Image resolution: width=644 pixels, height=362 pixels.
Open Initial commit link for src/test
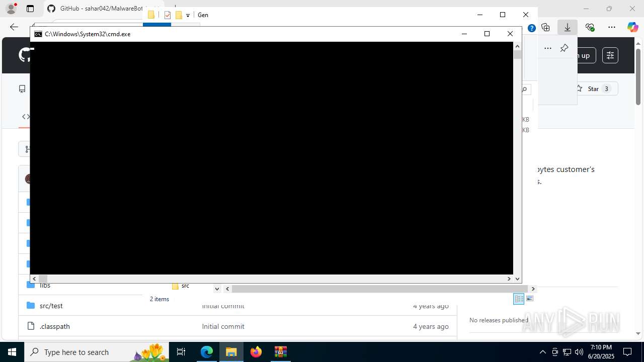coord(223,306)
